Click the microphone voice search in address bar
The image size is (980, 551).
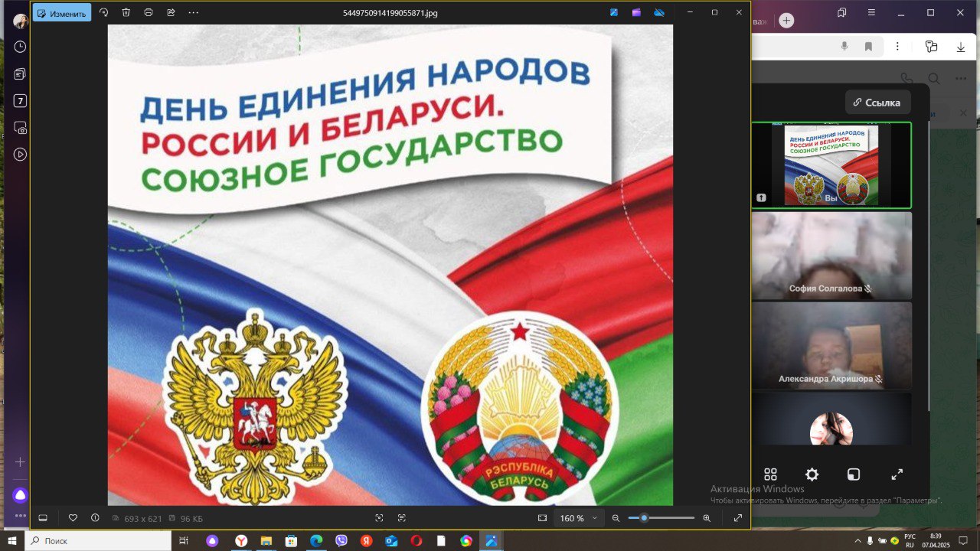[x=844, y=47]
